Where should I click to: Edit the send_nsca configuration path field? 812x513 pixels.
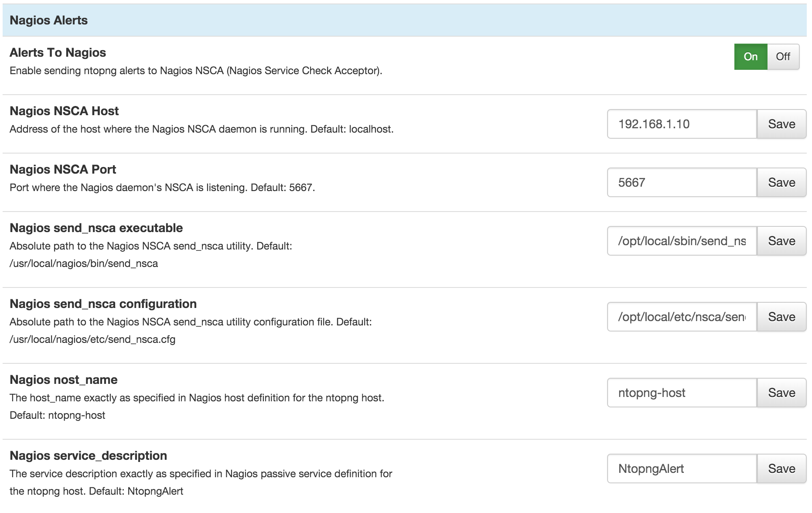682,317
